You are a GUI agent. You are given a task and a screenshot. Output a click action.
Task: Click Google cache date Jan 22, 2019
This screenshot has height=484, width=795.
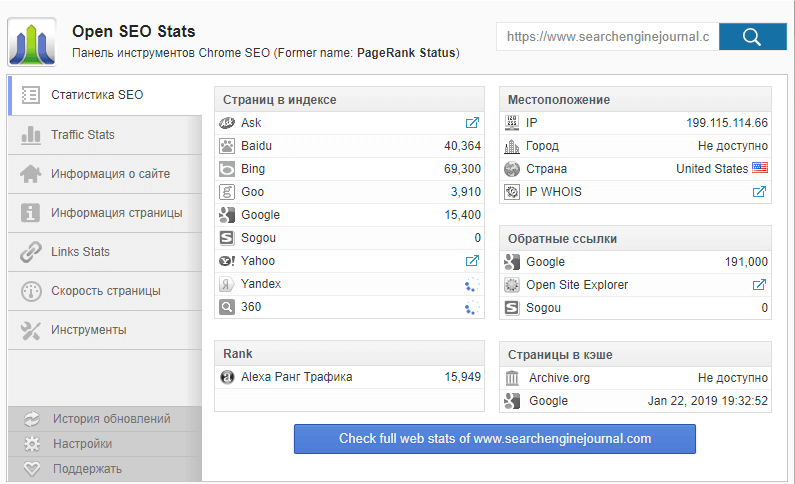coord(708,401)
